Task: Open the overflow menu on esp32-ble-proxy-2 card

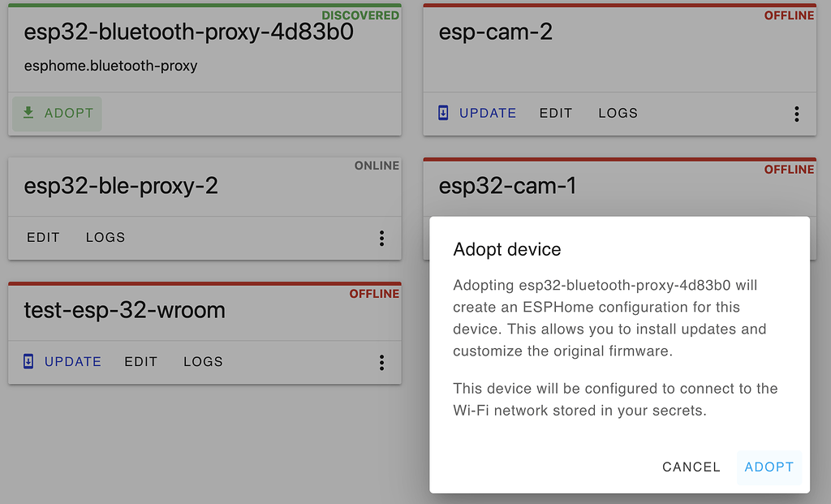Action: pyautogui.click(x=381, y=238)
